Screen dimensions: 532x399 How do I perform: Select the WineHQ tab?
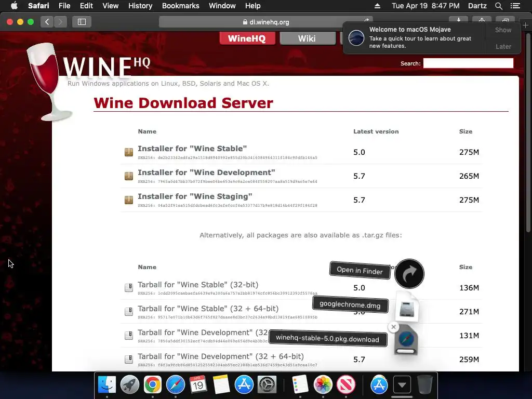pos(247,38)
